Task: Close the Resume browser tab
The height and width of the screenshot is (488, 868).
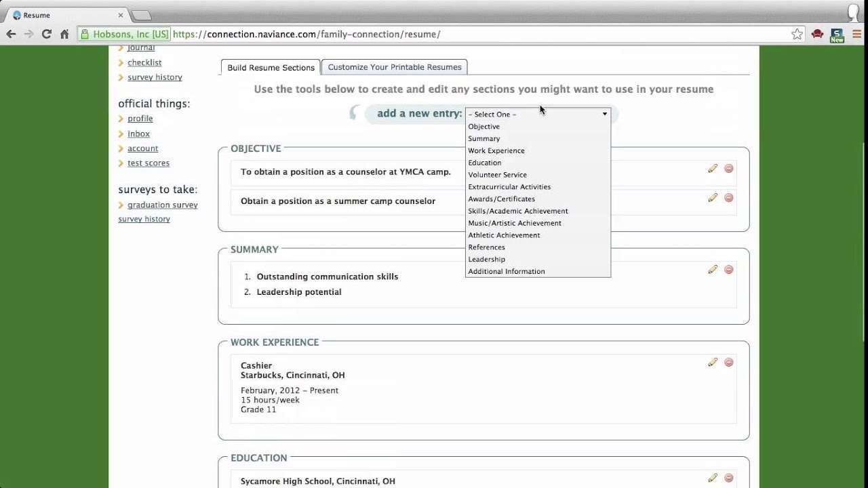Action: pos(121,15)
